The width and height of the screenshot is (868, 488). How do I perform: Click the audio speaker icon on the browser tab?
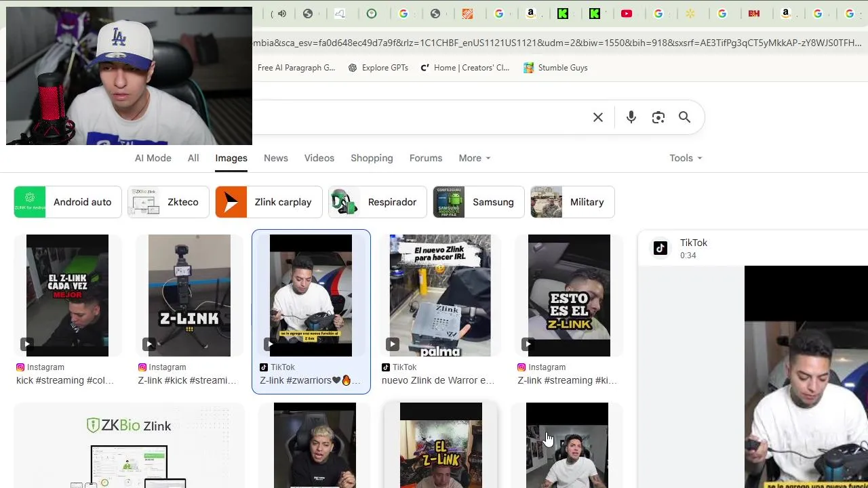282,14
